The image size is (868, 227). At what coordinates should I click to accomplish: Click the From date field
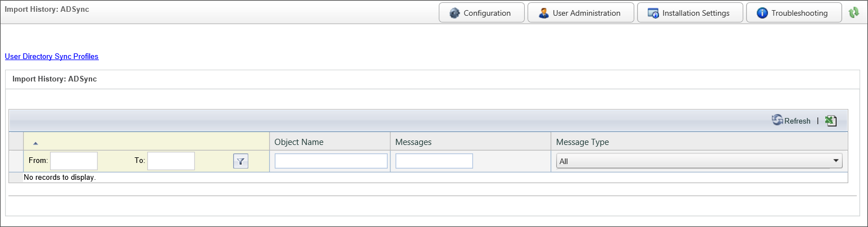coord(74,161)
